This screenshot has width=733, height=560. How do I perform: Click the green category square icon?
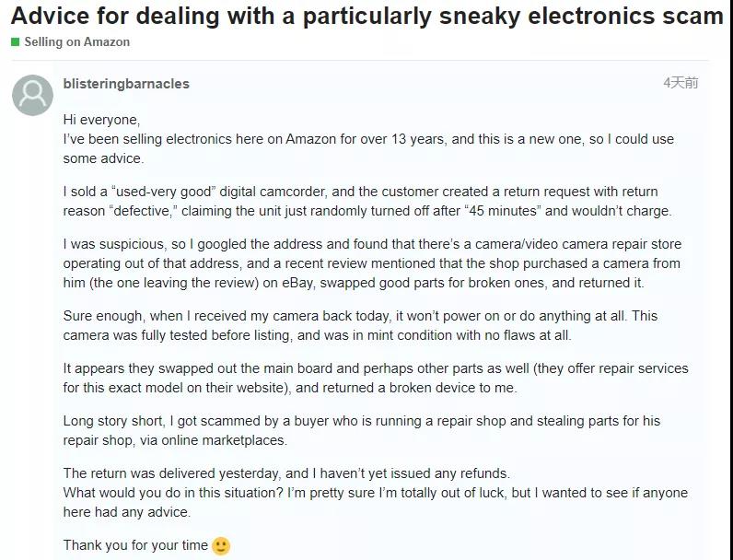pyautogui.click(x=16, y=42)
